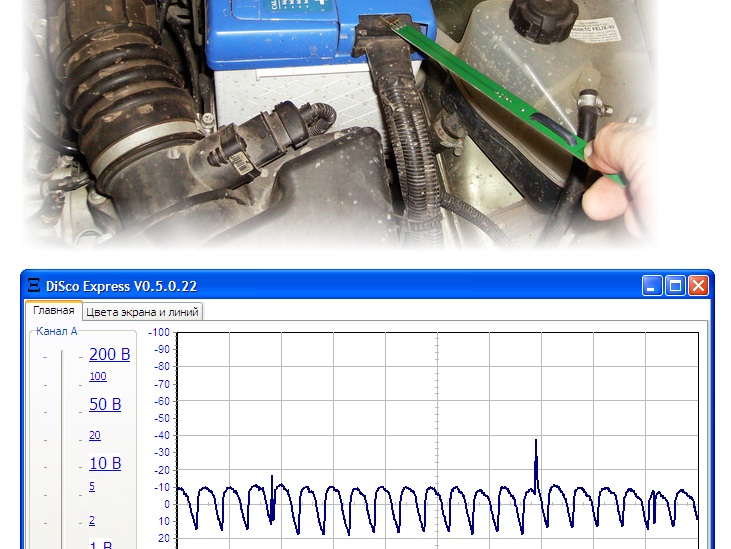Select the 2 voltage range
This screenshot has width=731, height=549.
(92, 521)
